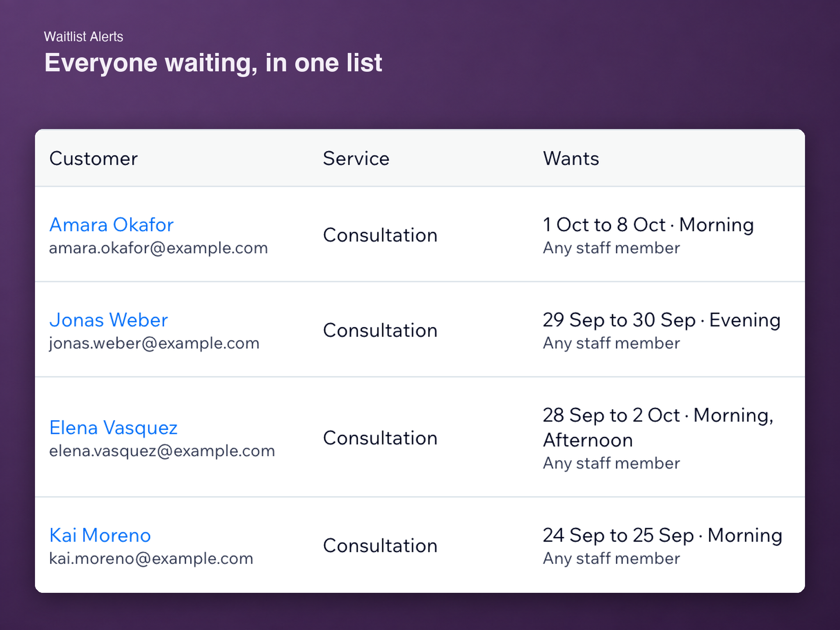Open Kai Moreno's customer profile link

[x=100, y=535]
